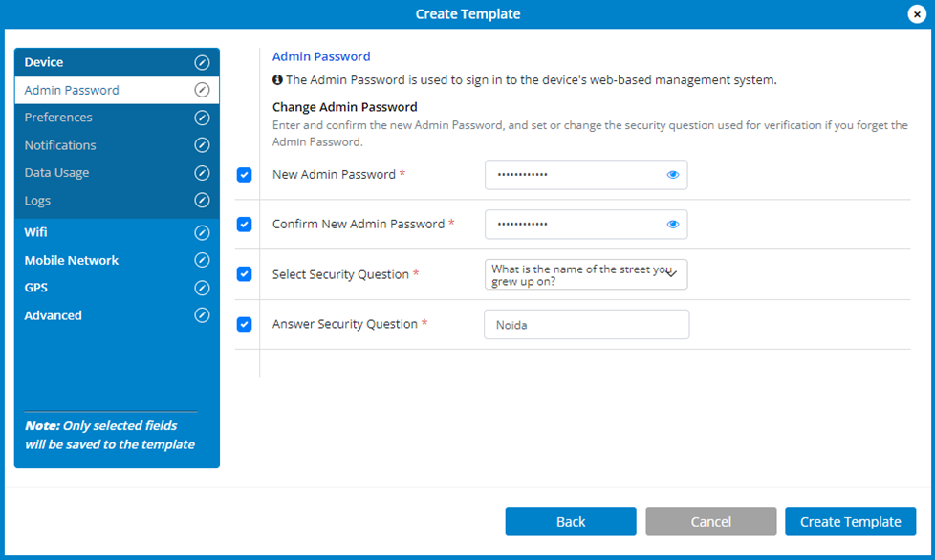Open the Preferences sidebar item
This screenshot has height=560, width=935.
tap(58, 118)
